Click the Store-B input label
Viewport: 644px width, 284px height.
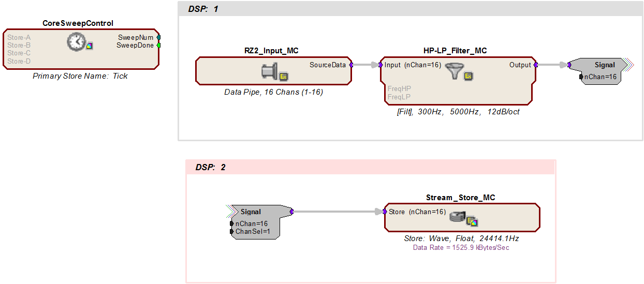tap(19, 45)
